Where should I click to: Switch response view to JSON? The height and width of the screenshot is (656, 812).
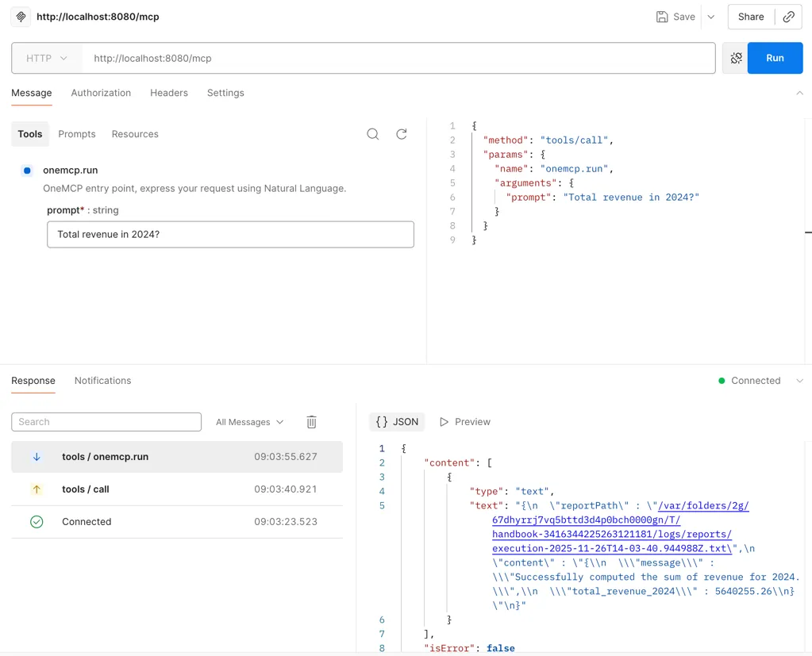tap(397, 422)
